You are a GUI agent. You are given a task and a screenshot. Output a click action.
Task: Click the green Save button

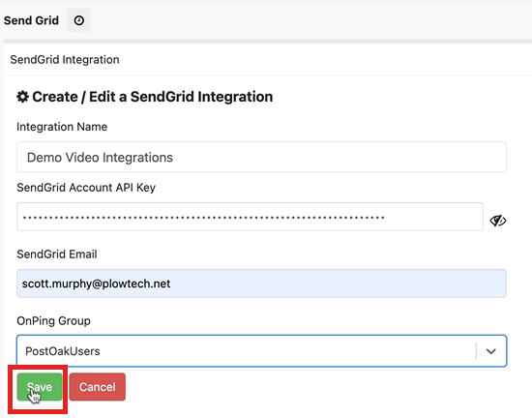pos(40,387)
